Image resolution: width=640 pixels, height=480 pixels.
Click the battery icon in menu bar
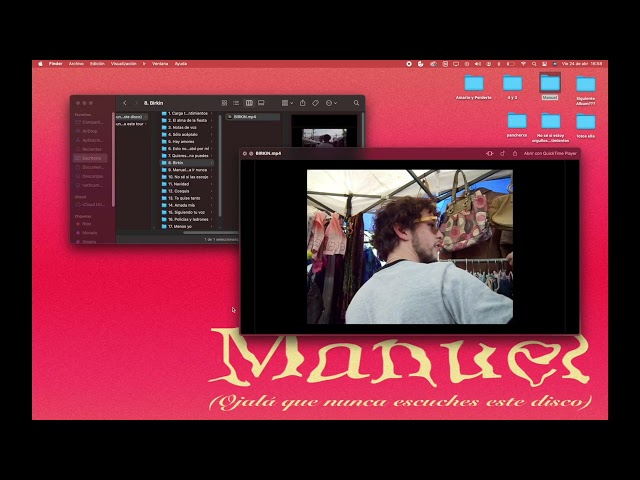511,64
